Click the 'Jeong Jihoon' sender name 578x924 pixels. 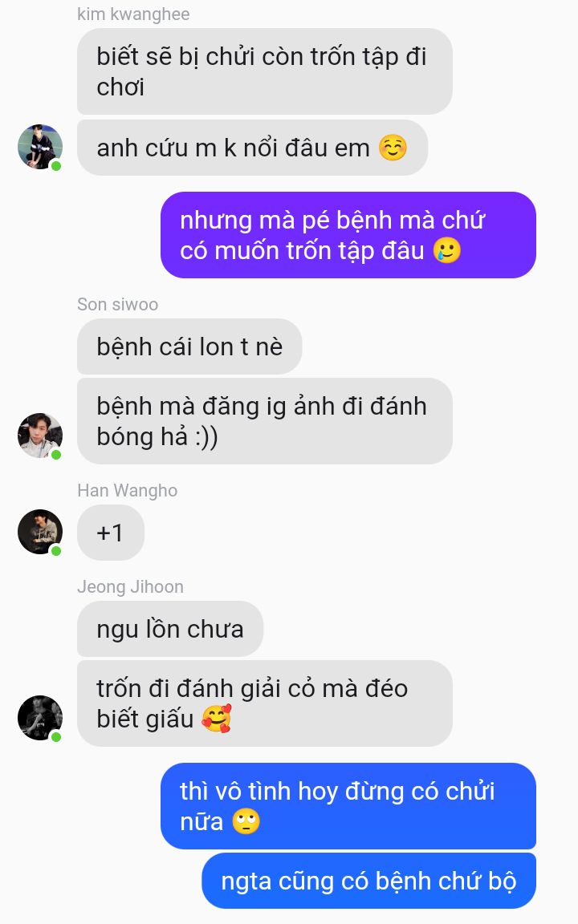130,587
